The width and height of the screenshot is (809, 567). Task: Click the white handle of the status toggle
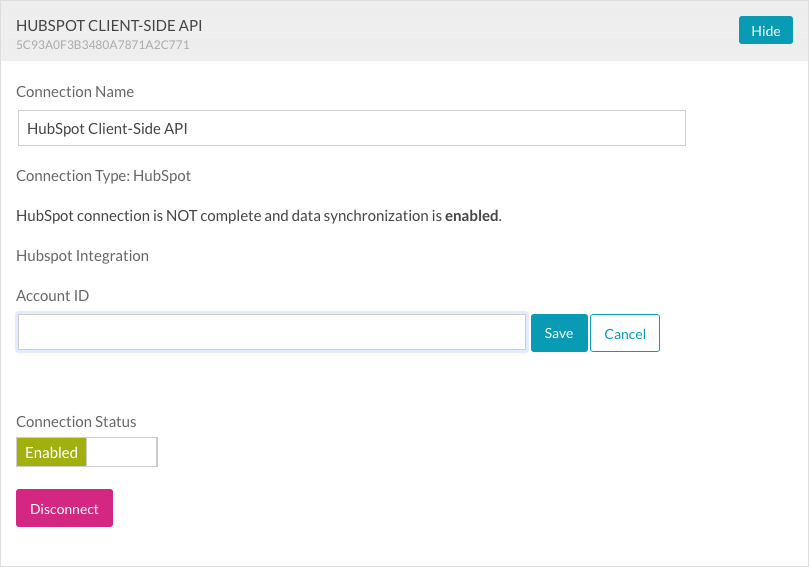click(x=121, y=452)
